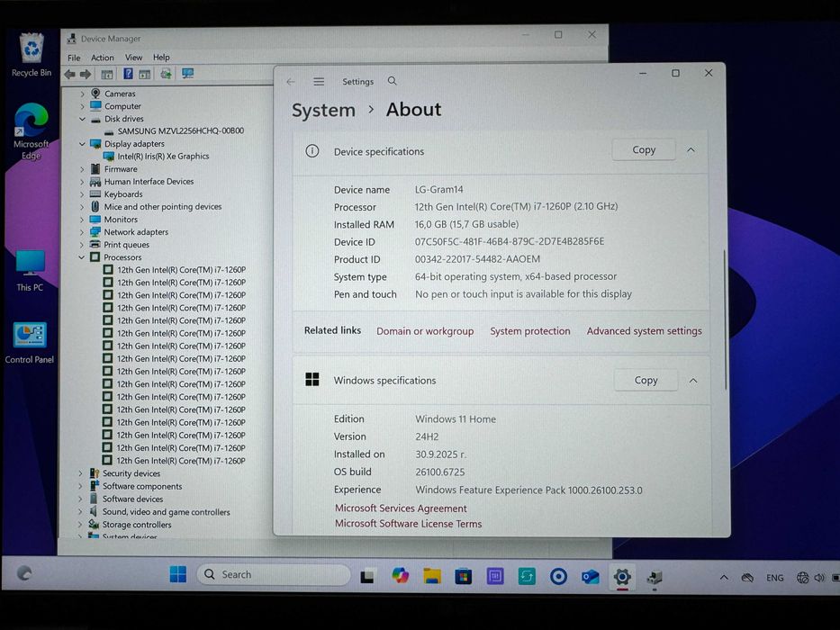Expand the Firmware node
This screenshot has height=630, width=840.
click(82, 169)
